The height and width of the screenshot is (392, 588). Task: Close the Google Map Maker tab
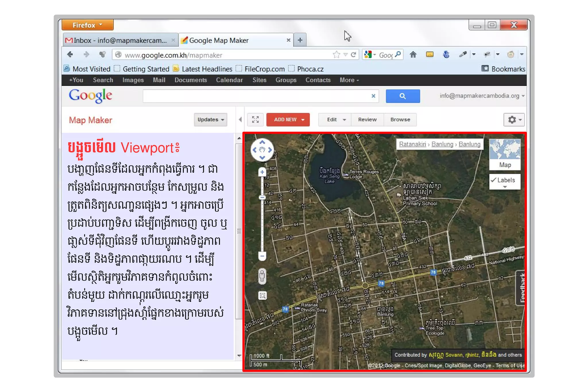tap(288, 40)
